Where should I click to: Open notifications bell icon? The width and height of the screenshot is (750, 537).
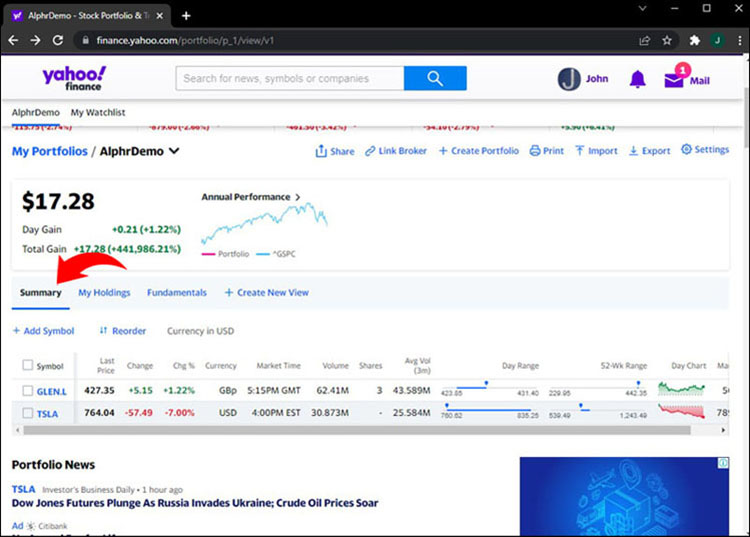(x=637, y=79)
